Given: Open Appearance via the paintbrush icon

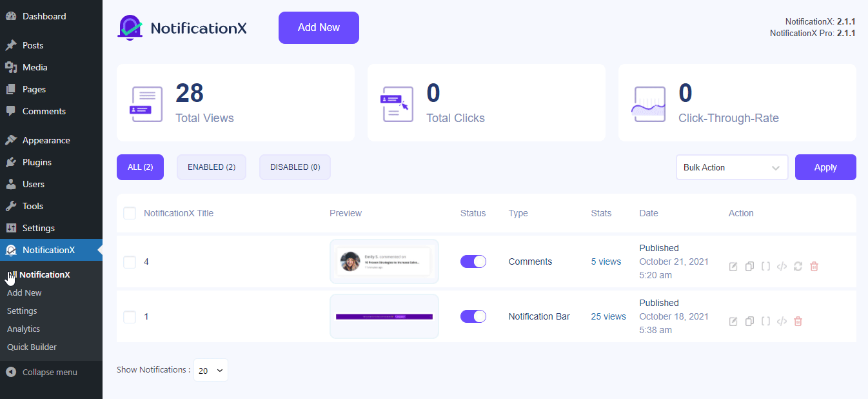Looking at the screenshot, I should 11,140.
